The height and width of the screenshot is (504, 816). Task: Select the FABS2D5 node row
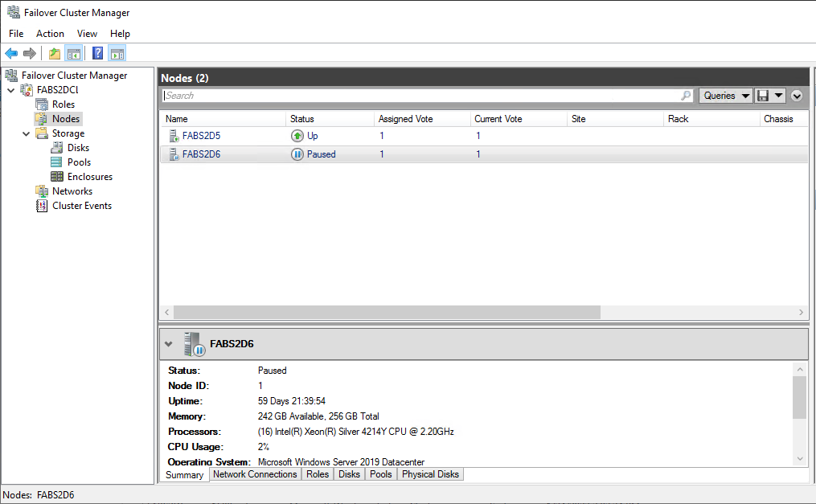[x=201, y=136]
